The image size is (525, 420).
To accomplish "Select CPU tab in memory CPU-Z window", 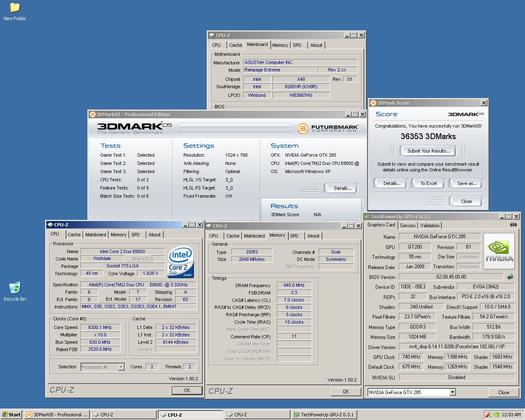I will 214,236.
